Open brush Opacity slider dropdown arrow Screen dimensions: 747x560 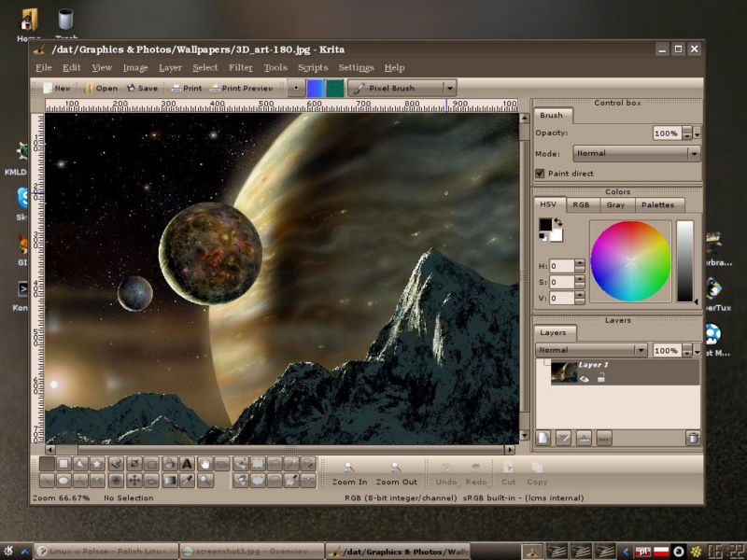[x=697, y=133]
